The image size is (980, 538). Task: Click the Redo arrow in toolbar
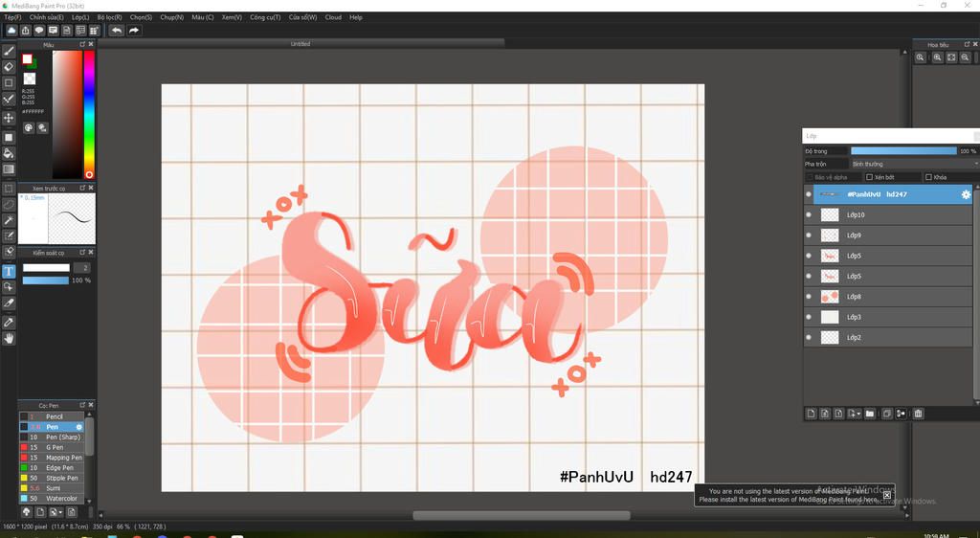coord(134,30)
